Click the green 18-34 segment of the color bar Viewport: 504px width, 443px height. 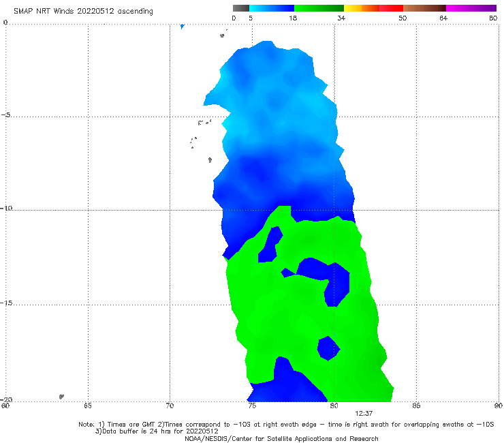tap(319, 8)
